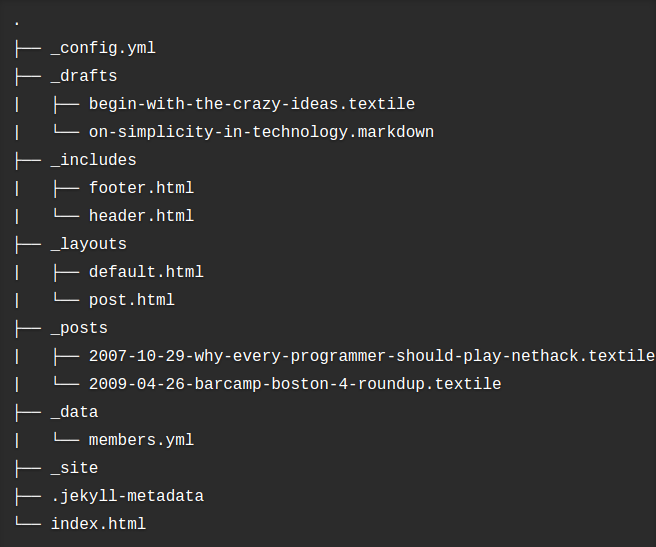656x547 pixels.
Task: Select the 2007-10-29 nethack textile post
Action: pos(372,356)
